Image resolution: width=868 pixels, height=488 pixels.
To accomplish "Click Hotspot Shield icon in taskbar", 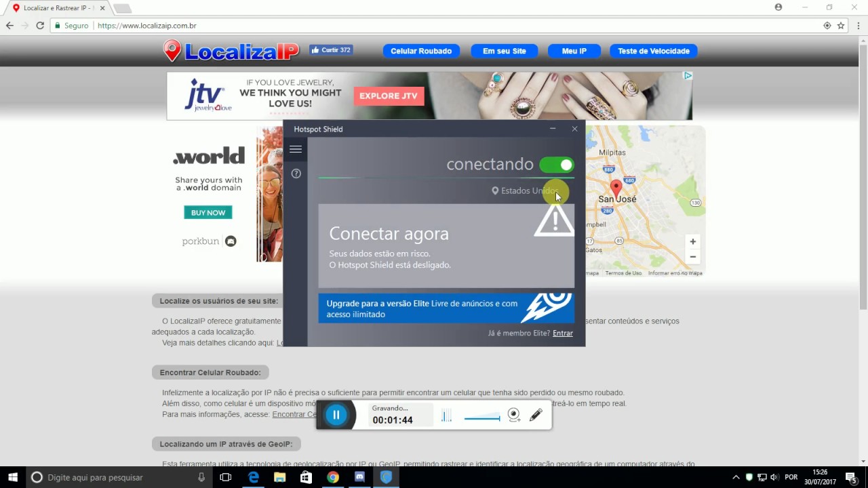I will click(386, 477).
